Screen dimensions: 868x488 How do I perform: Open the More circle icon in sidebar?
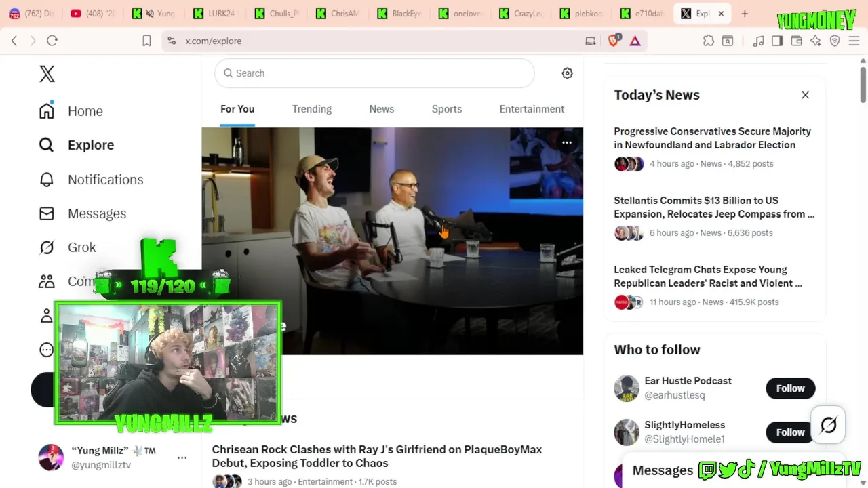pos(46,350)
